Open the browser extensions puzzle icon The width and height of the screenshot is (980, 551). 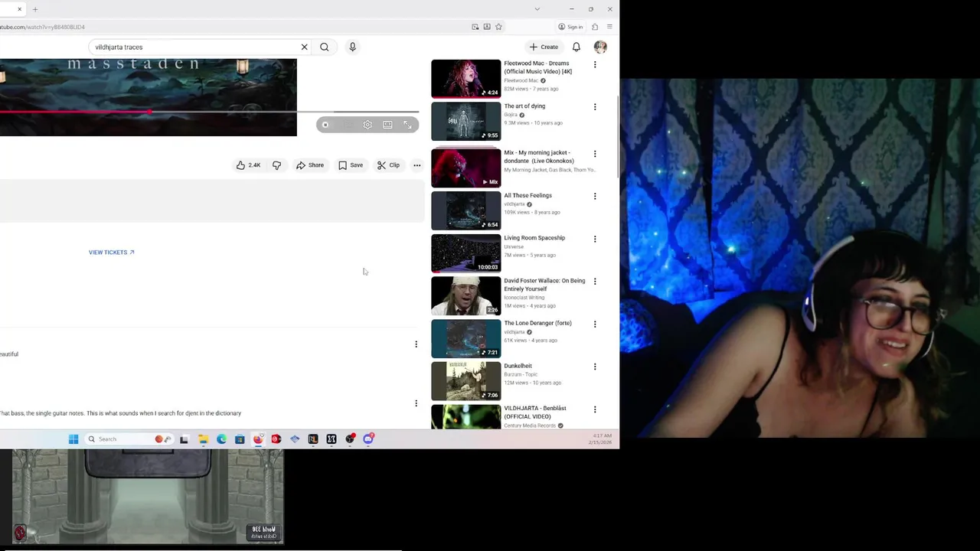pyautogui.click(x=595, y=27)
